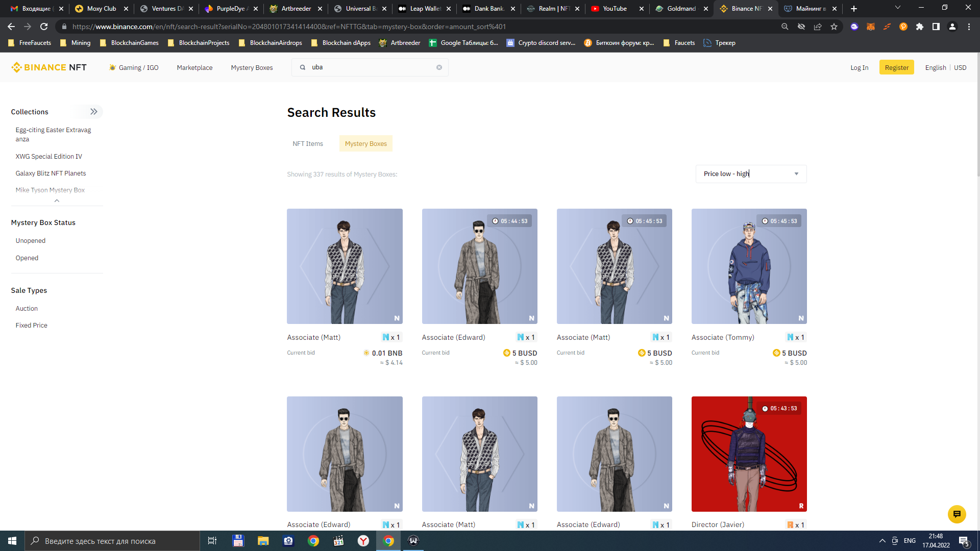The image size is (980, 551).
Task: Open the MetaMask fox extension
Action: tap(871, 27)
